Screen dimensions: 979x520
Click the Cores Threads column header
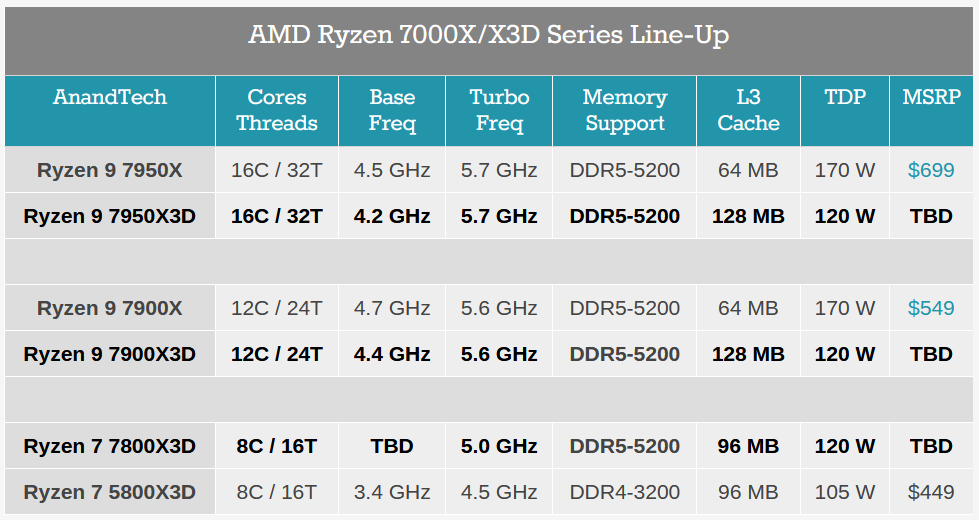277,110
